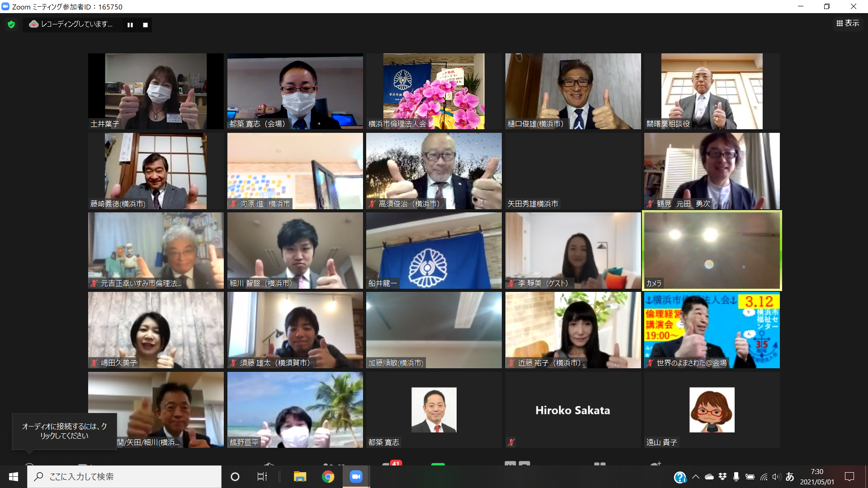Click the green encryption shield icon
Screen dimensions: 868x488
(x=11, y=24)
